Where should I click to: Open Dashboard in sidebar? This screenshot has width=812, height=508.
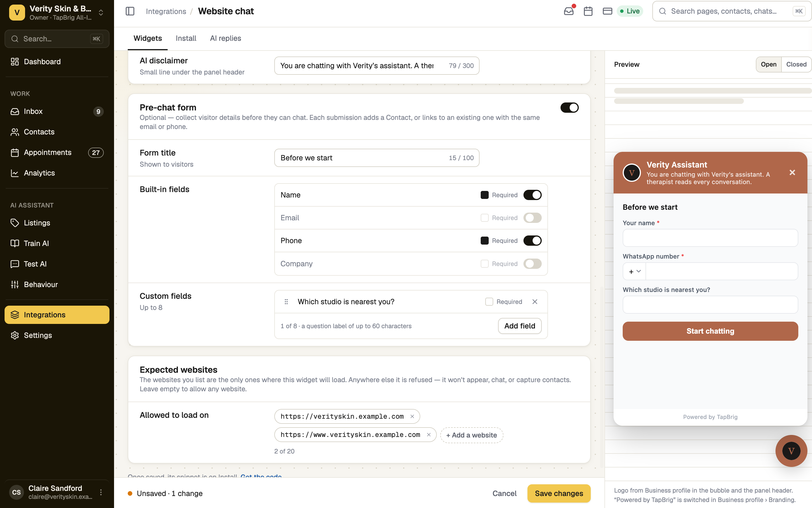point(57,61)
